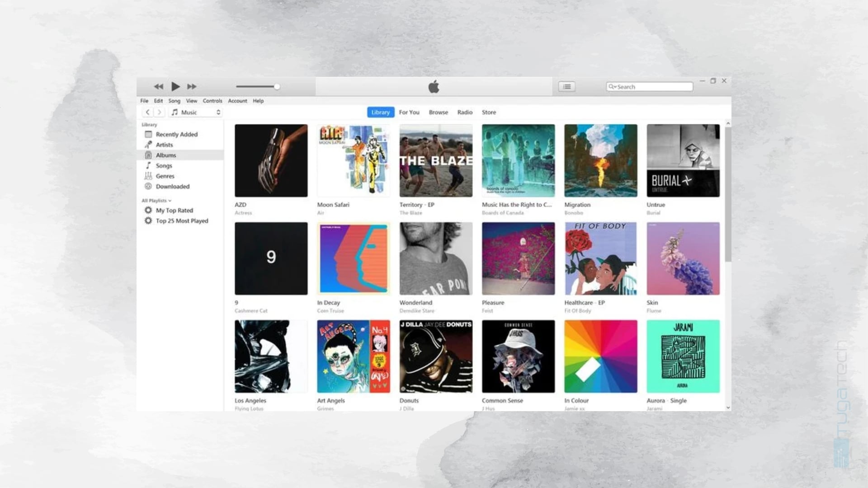The height and width of the screenshot is (488, 868).
Task: Click the scrollbar up arrow
Action: [728, 123]
